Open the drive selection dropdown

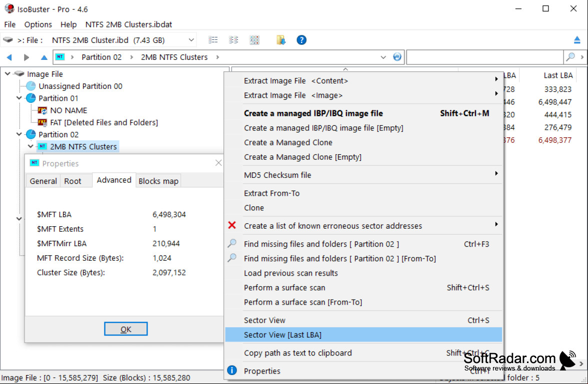(191, 40)
